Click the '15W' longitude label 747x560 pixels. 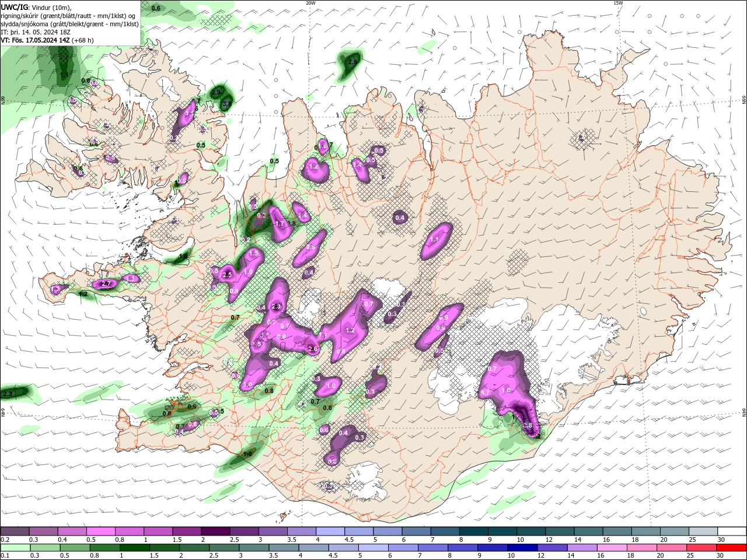618,3
